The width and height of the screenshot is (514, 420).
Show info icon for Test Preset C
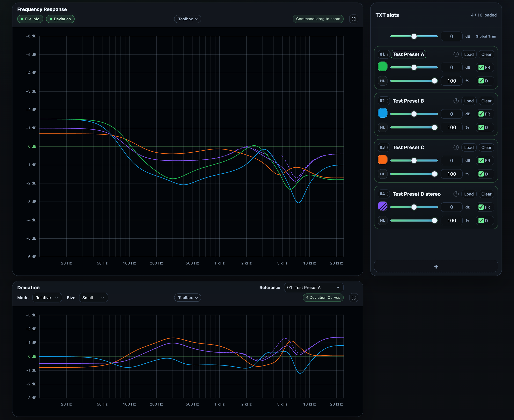456,148
